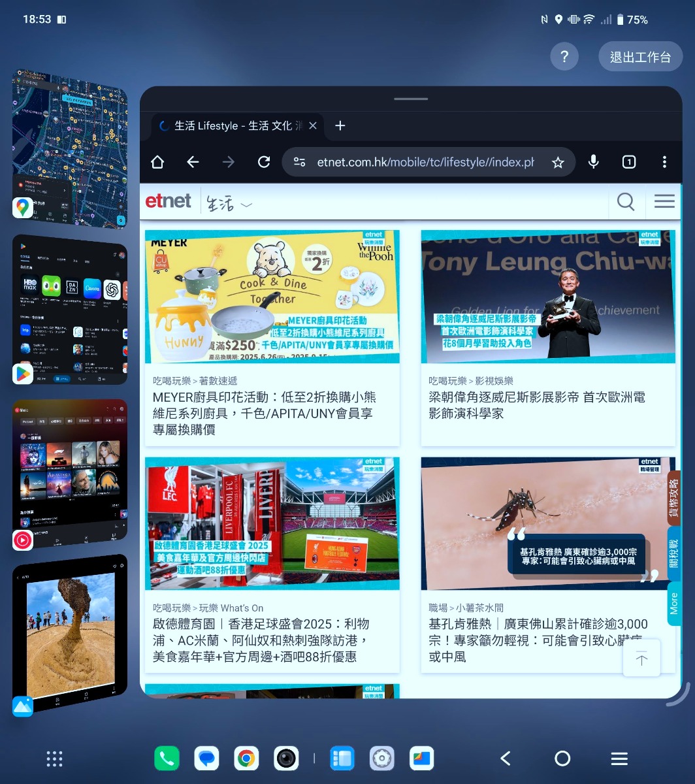Open 吃喝玩樂 > 著數速遞 category

[x=195, y=381]
